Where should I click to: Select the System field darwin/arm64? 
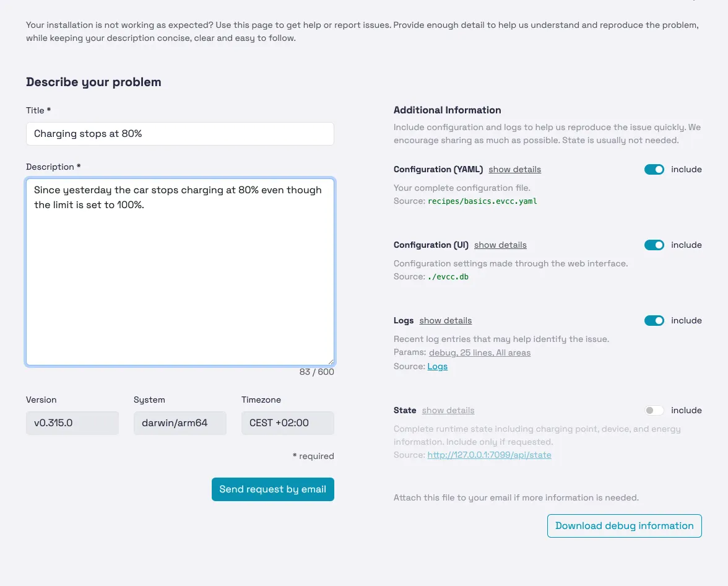[x=180, y=423]
